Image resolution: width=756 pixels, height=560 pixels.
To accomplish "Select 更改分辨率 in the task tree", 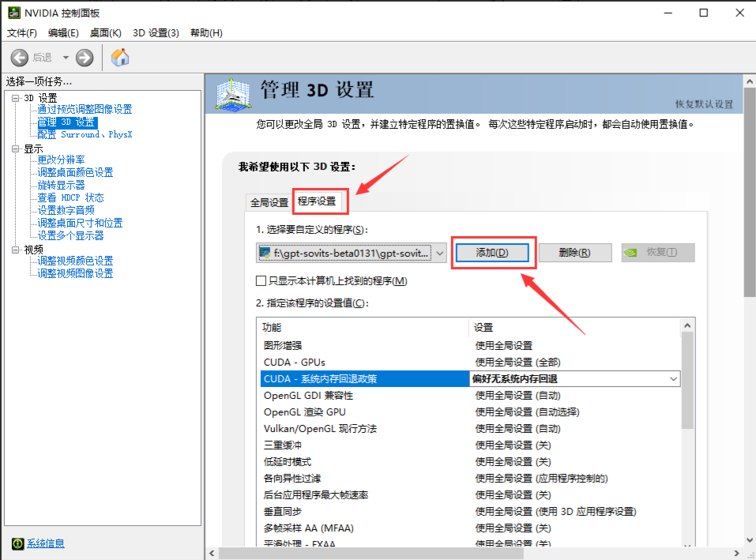I will pyautogui.click(x=61, y=160).
